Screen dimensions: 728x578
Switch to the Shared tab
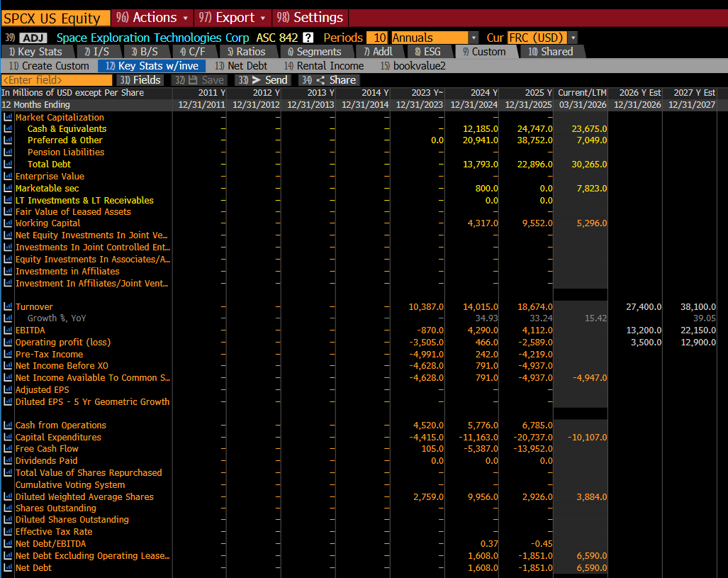click(x=551, y=52)
